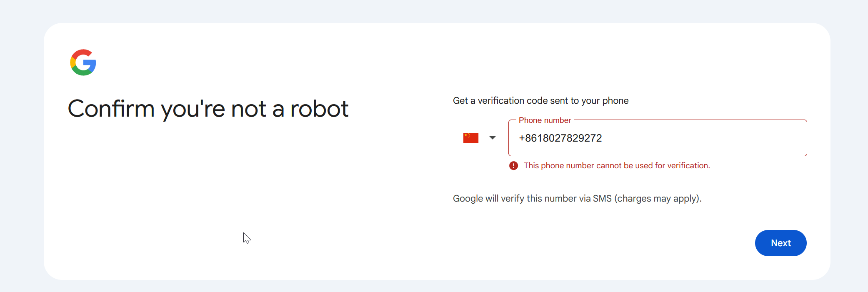Click the empty area of the phone field
868x292 pixels.
click(x=704, y=138)
